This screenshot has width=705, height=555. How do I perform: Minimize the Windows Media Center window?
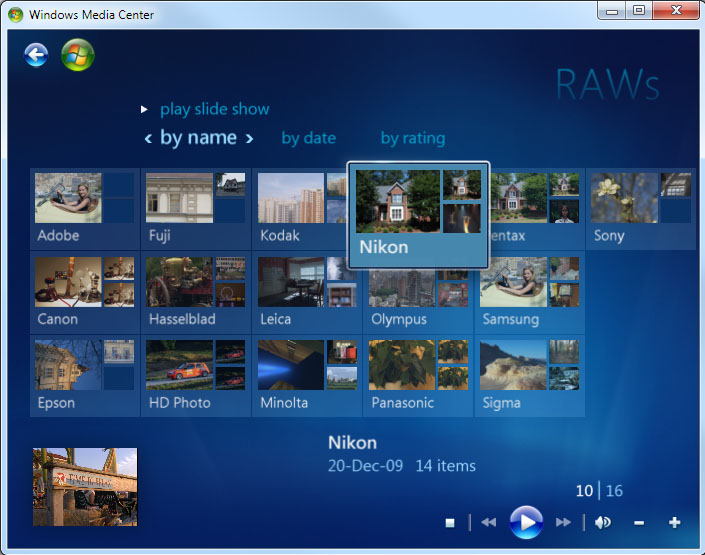tap(612, 11)
